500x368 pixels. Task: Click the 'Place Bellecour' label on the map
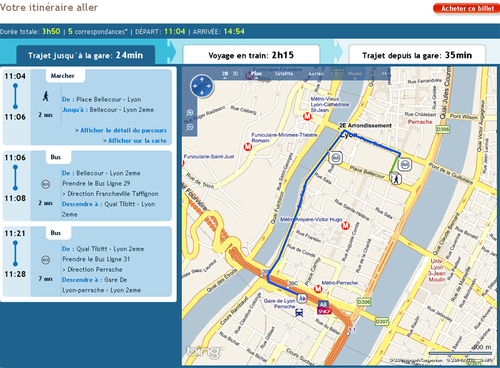tap(367, 171)
